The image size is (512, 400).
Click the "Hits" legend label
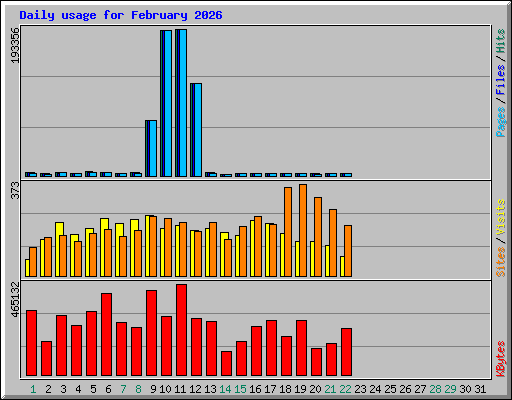[501, 41]
